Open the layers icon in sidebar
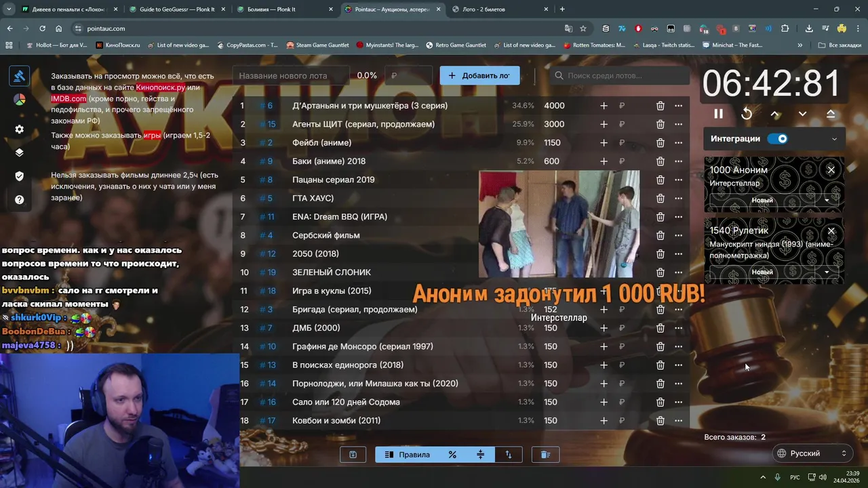Viewport: 868px width, 488px height. click(x=19, y=152)
